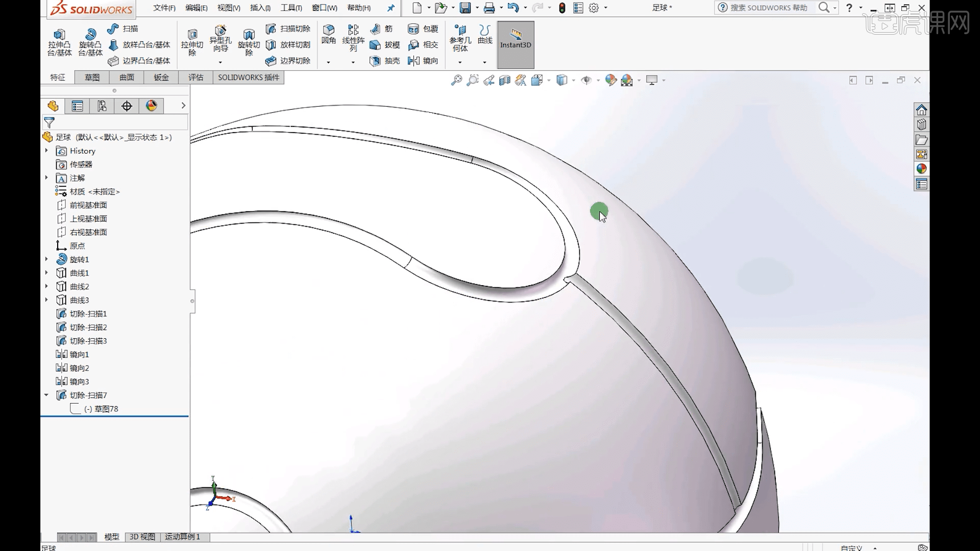Switch to the 钣金 (Sheet Metal) tab
Viewport: 980px width, 551px height.
click(161, 77)
